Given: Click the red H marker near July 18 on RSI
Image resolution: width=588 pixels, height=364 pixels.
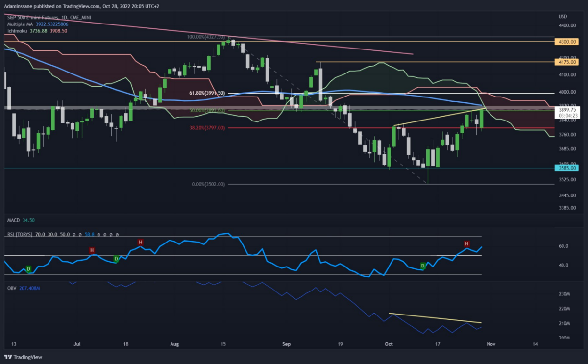Looking at the screenshot, I should click(141, 242).
